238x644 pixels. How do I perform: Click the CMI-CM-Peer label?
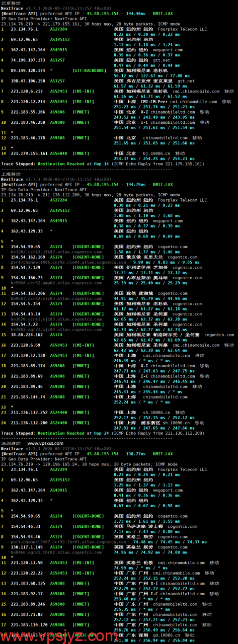[154, 102]
